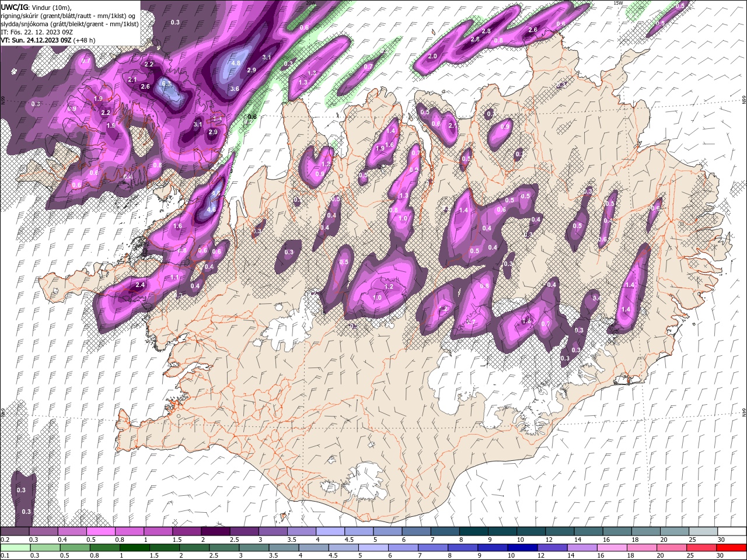The image size is (747, 560).
Task: Click the pink 18–20 lower legend swatch
Action: point(641,548)
